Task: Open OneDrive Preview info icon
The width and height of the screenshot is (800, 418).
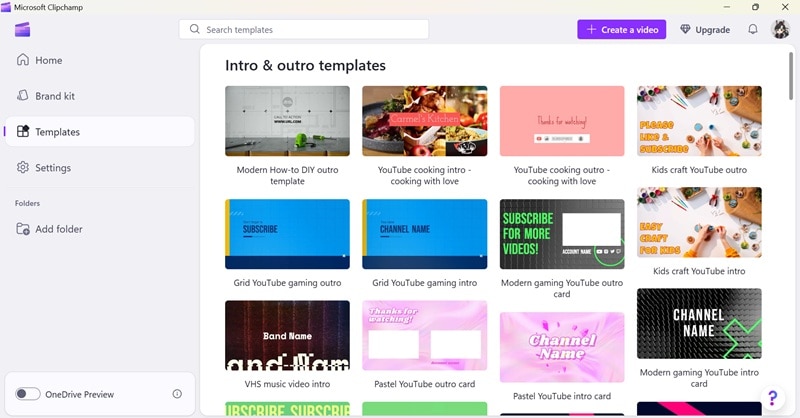Action: [177, 394]
